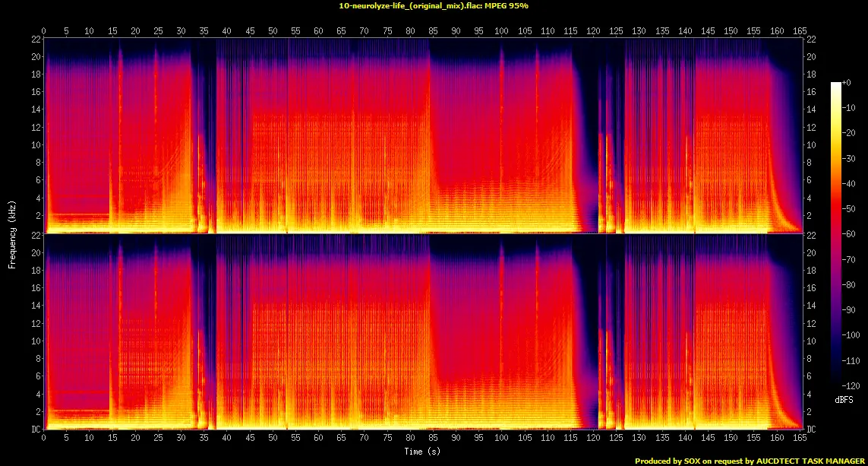Click the 'Produced by SOX' footer text
The height and width of the screenshot is (466, 868).
point(750,461)
